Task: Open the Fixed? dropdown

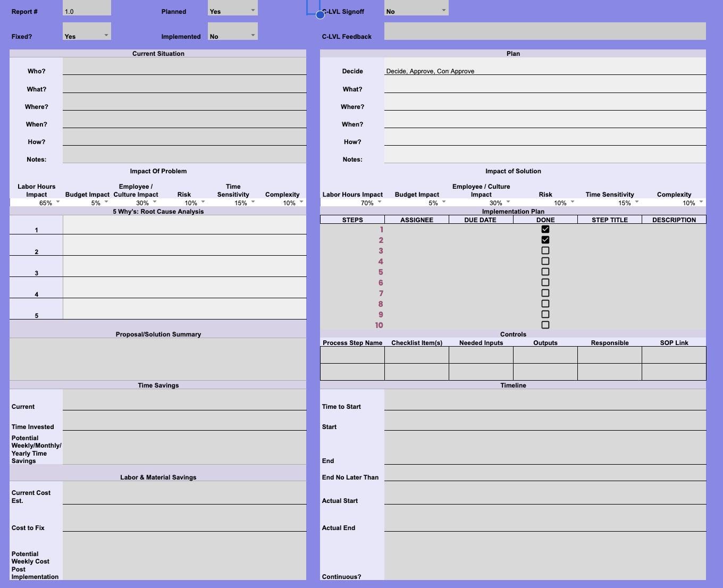Action: coord(106,35)
